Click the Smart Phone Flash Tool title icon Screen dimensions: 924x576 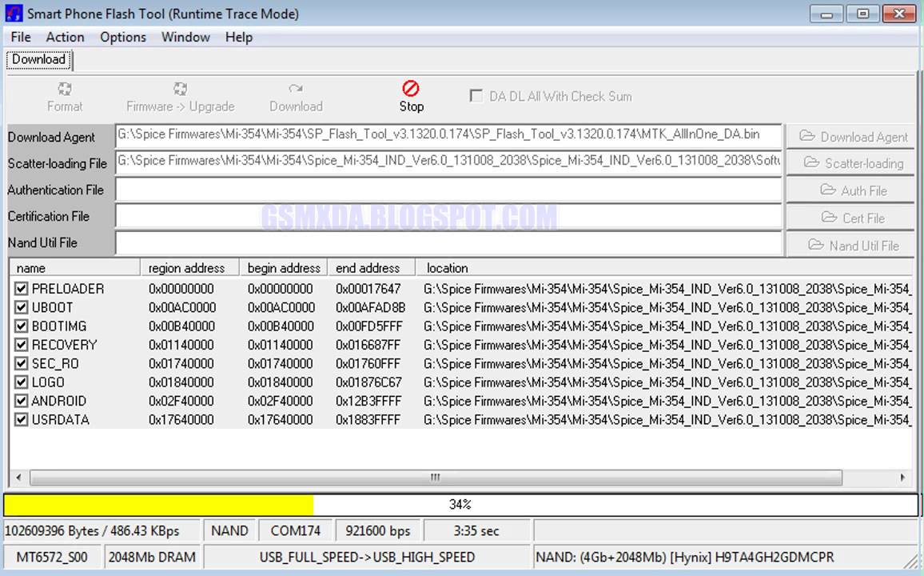(13, 13)
